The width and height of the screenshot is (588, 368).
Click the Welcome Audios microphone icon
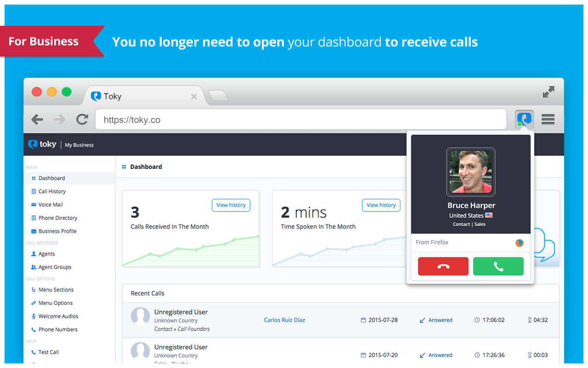(34, 316)
